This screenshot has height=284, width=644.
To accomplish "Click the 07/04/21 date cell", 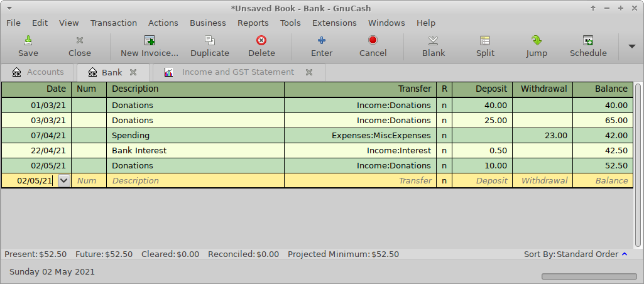I will [x=36, y=136].
